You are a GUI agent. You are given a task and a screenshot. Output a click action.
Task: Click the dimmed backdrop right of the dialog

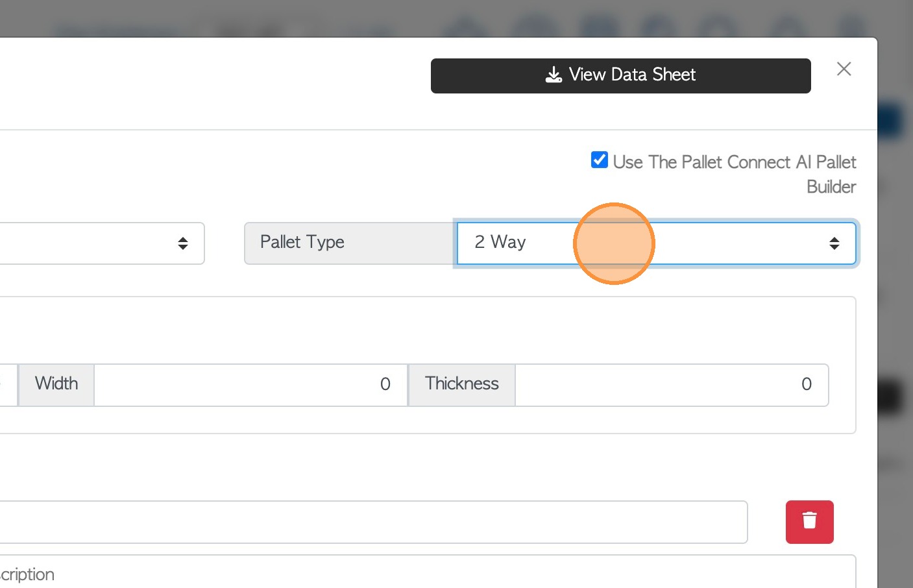[895, 325]
